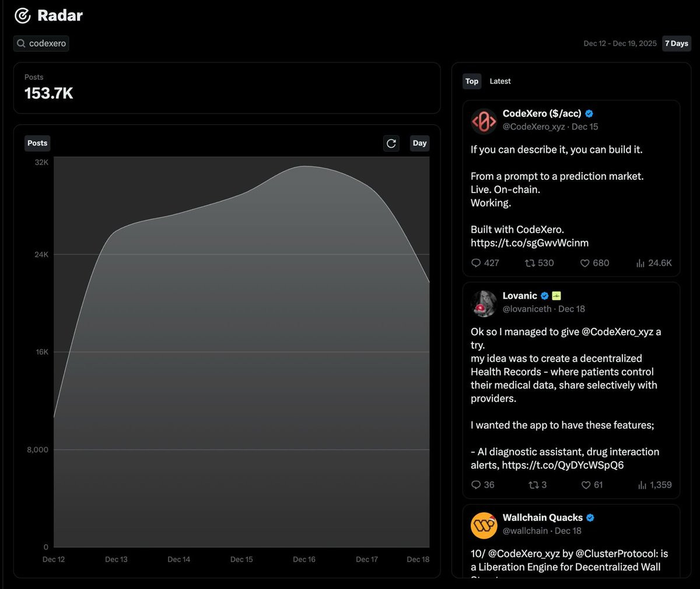Click reply icon on CodeXero post
The height and width of the screenshot is (589, 700).
tap(476, 263)
